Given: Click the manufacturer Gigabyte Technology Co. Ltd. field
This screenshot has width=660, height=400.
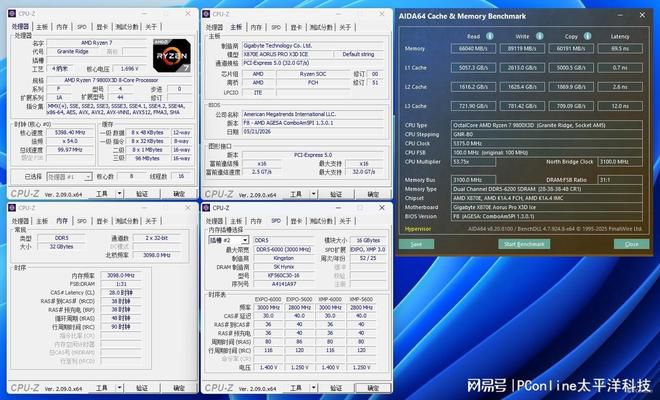Looking at the screenshot, I should (x=313, y=45).
